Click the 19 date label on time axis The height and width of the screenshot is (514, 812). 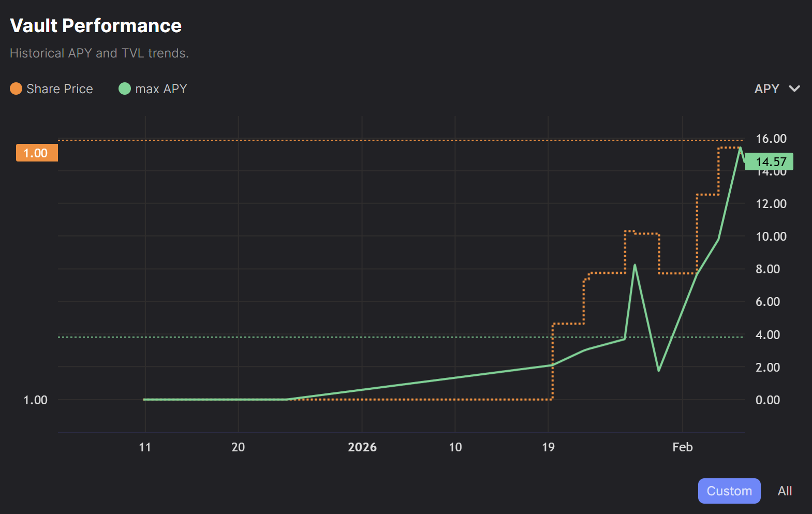(548, 447)
